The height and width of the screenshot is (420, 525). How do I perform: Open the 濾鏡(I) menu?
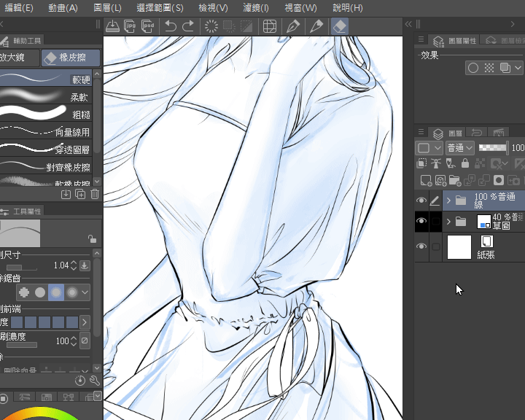click(256, 8)
